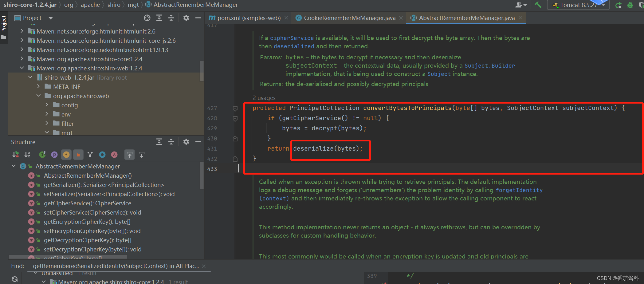644x284 pixels.
Task: Expand Maven htmlunit-core-js:2.6 node
Action: point(22,40)
